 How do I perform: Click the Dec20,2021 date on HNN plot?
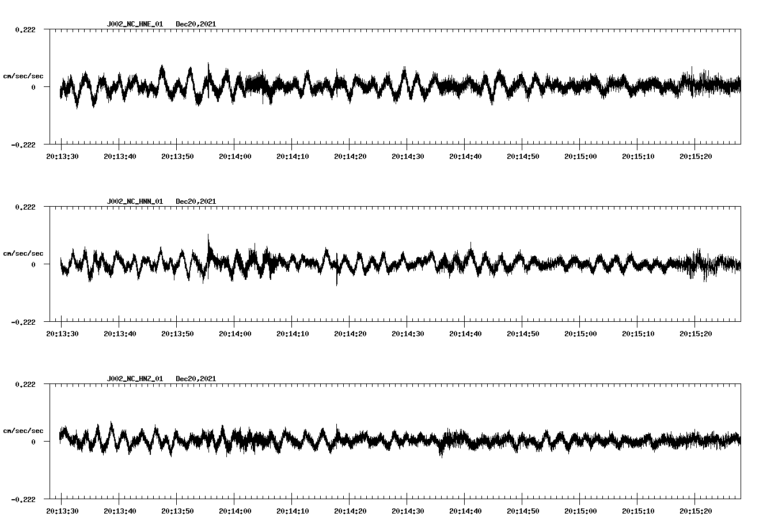196,202
